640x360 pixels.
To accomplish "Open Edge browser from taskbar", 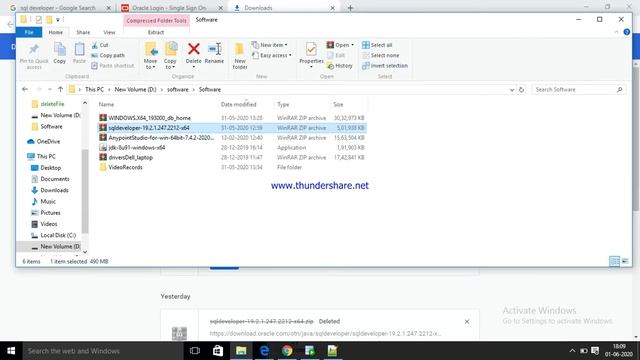I will [264, 351].
